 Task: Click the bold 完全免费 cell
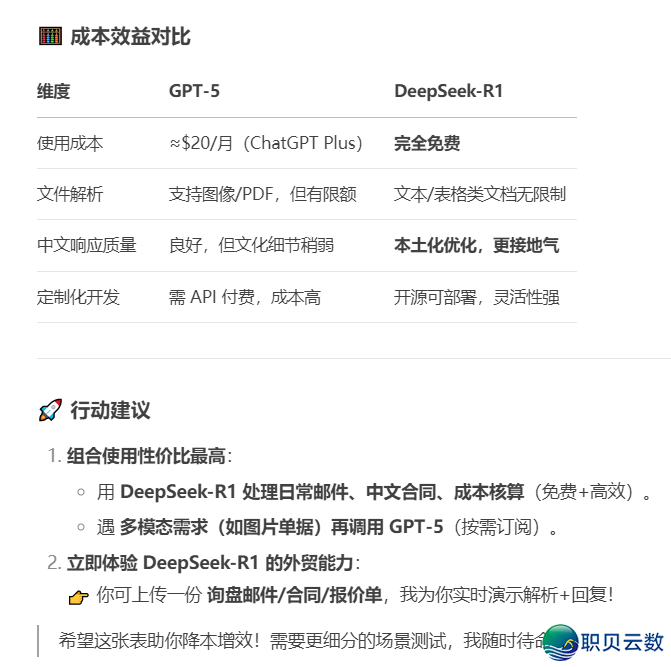[x=427, y=143]
